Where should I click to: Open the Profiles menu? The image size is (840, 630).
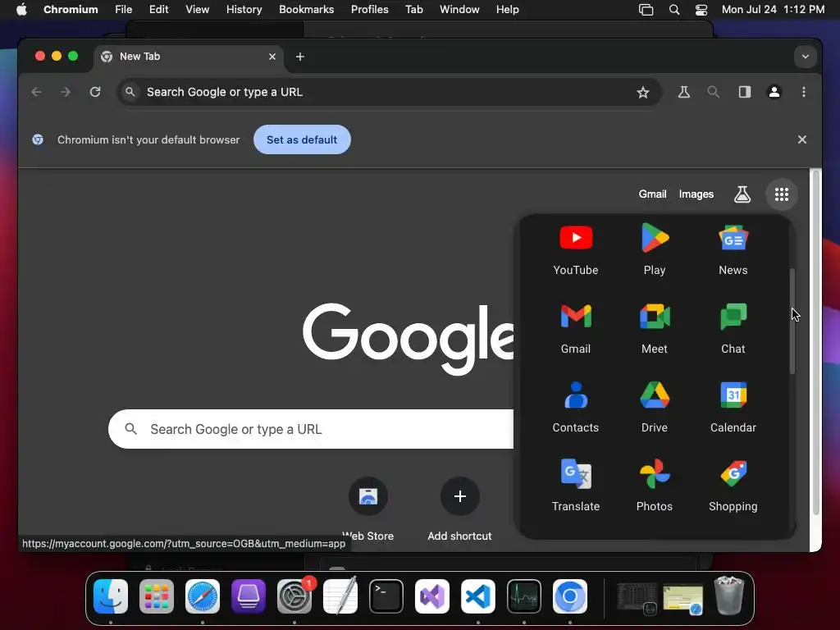370,9
